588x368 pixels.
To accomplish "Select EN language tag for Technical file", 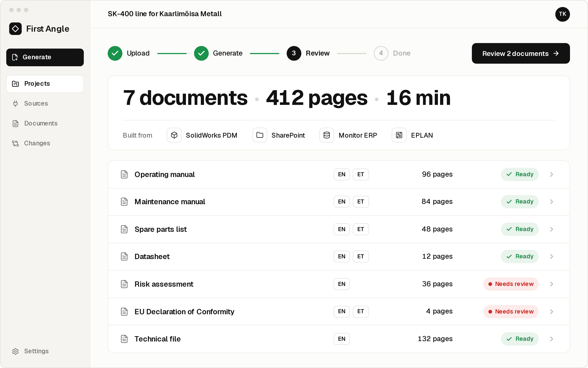I will pos(342,339).
